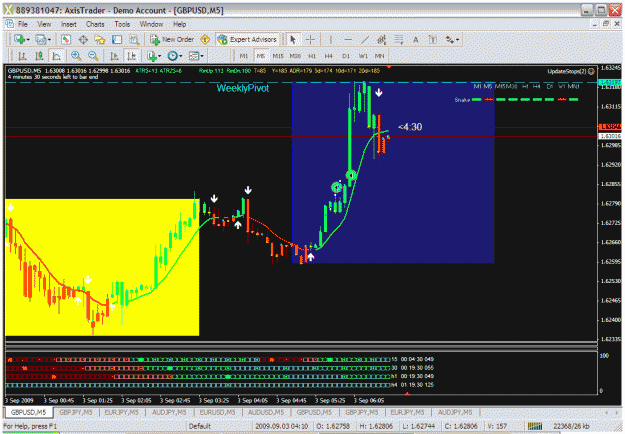This screenshot has width=625, height=434.
Task: Open the Terminal panel icon
Action: pyautogui.click(x=117, y=39)
